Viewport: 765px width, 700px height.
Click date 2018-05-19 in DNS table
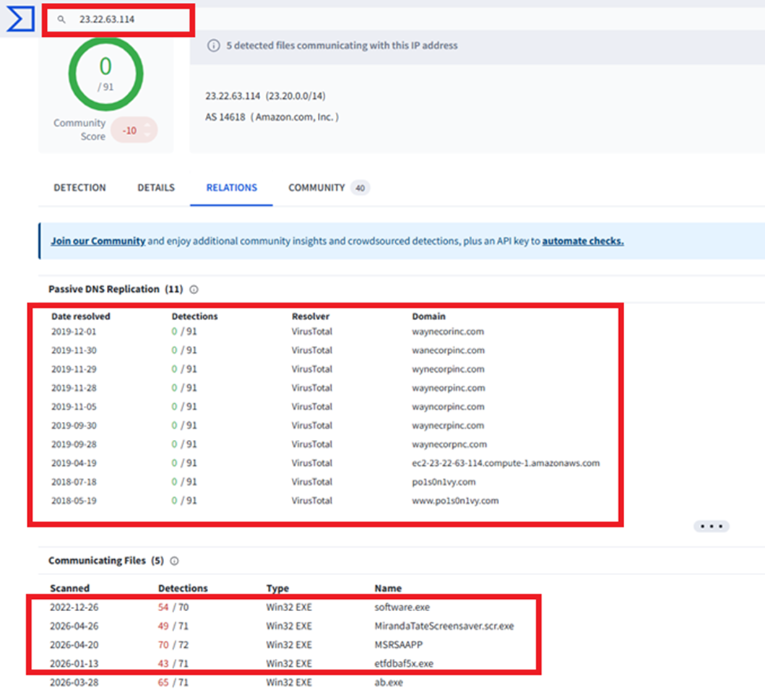(74, 501)
